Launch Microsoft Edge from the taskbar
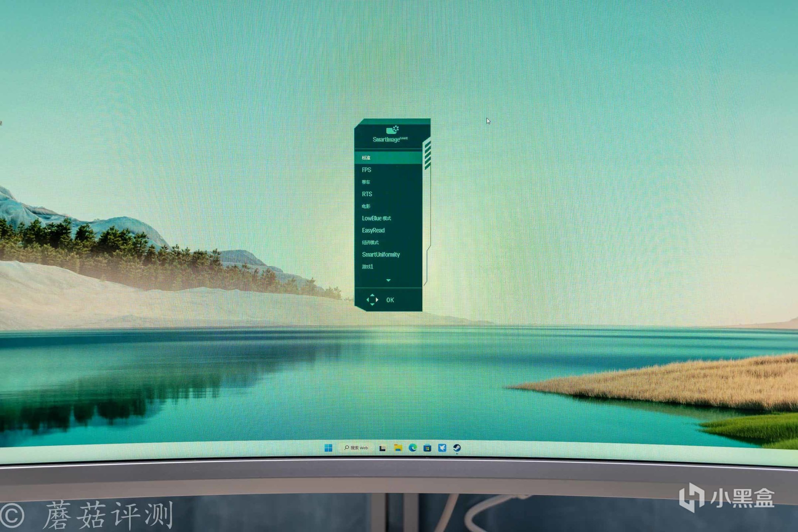The height and width of the screenshot is (532, 798). click(x=413, y=448)
